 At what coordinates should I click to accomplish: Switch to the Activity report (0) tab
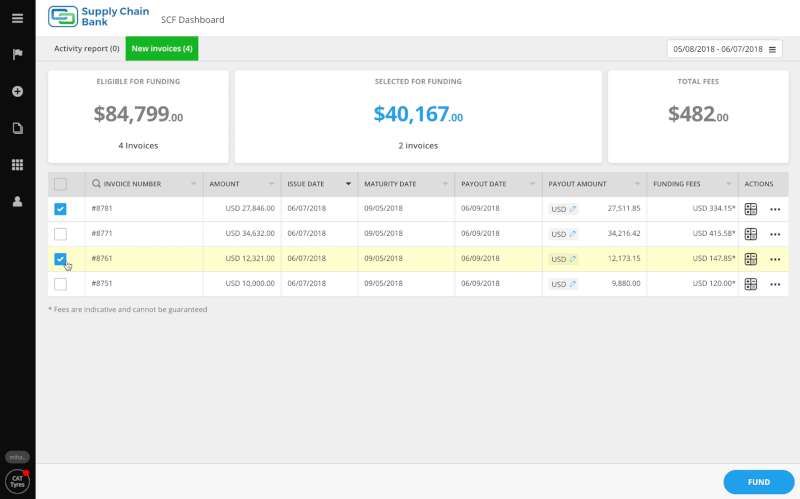pos(87,48)
